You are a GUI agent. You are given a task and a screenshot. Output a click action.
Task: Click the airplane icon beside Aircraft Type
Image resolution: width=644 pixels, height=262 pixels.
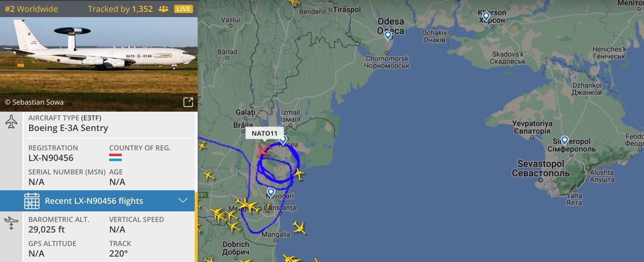click(11, 122)
